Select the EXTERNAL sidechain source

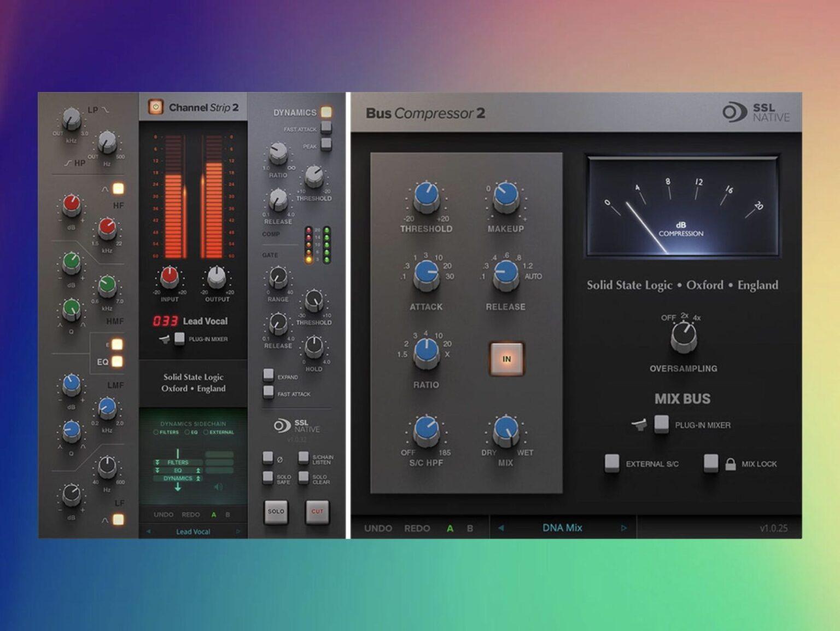tap(206, 432)
